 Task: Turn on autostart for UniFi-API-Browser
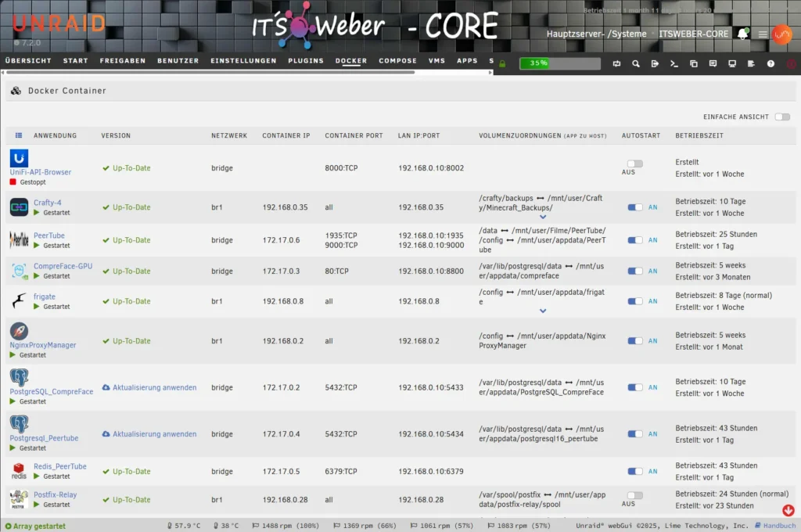[634, 164]
